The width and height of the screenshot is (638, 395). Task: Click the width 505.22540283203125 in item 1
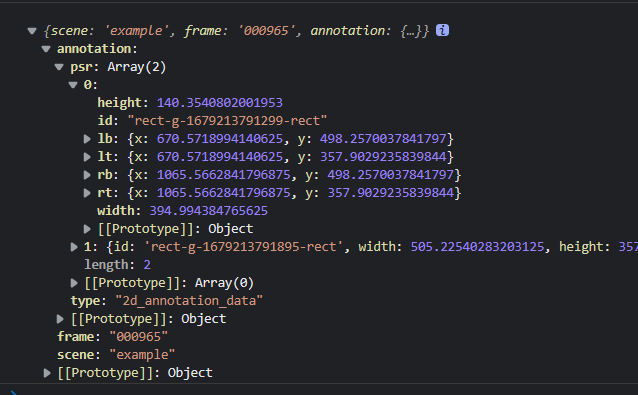coord(477,247)
